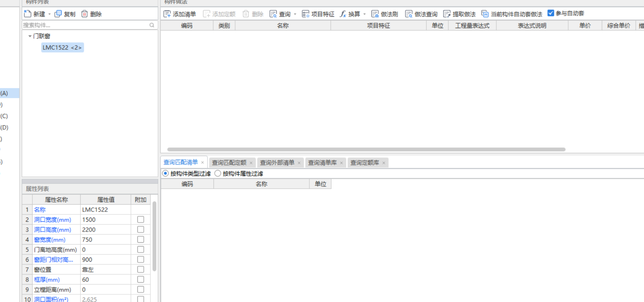Click the 单位 header in lower query table

(x=320, y=184)
